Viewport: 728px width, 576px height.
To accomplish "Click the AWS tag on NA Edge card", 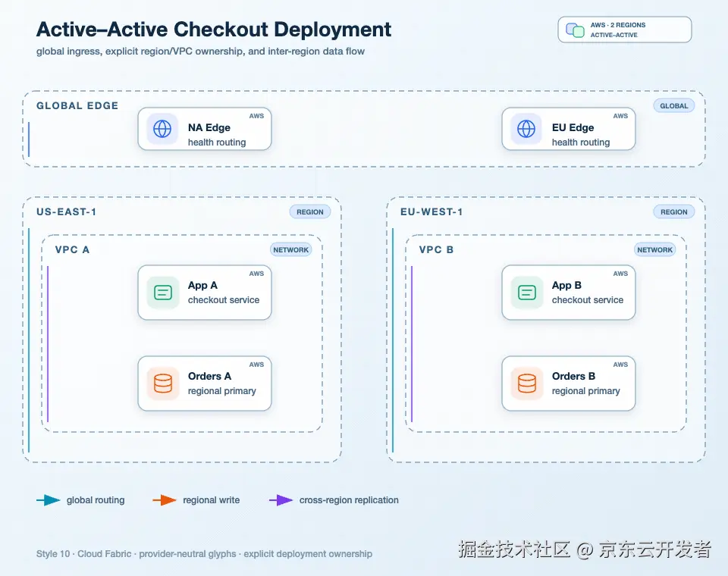I will coord(256,116).
